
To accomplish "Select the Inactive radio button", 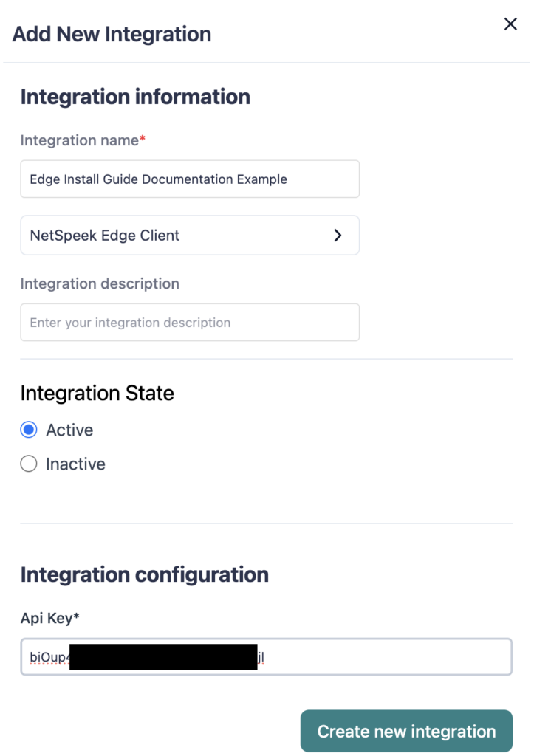I will pos(29,464).
